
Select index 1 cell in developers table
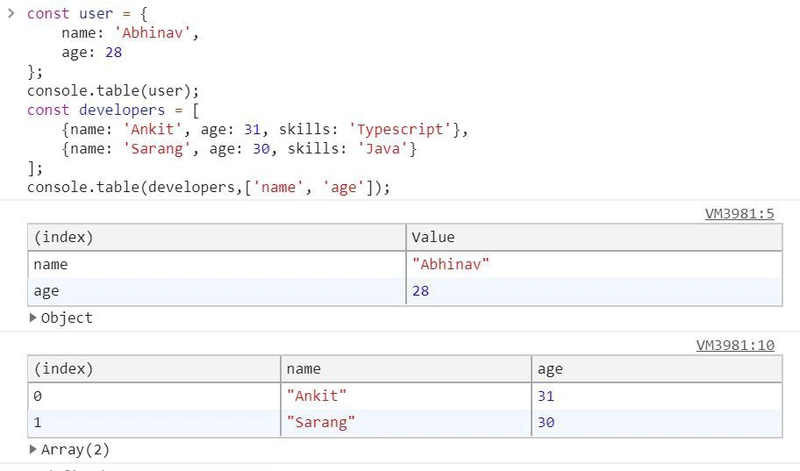pyautogui.click(x=38, y=422)
